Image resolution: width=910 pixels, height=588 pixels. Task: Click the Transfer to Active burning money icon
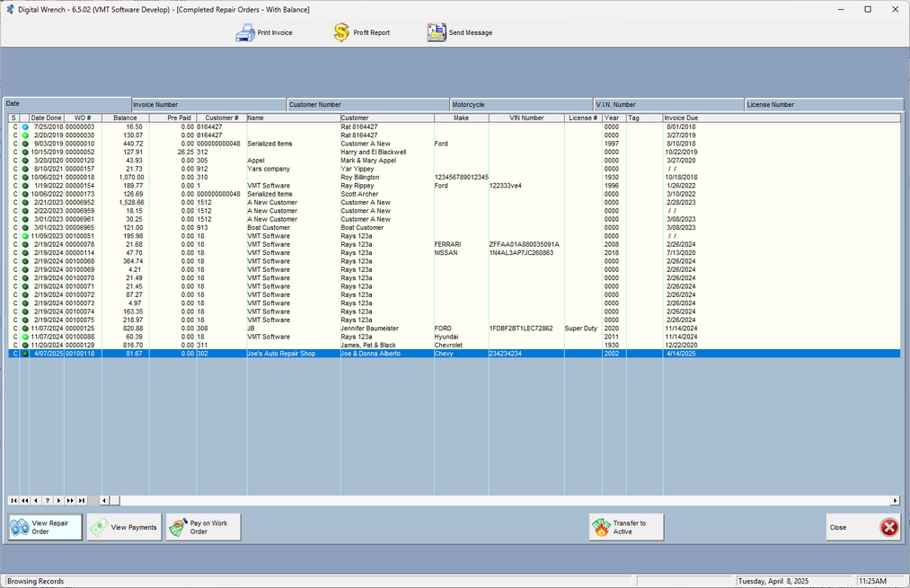coord(601,527)
